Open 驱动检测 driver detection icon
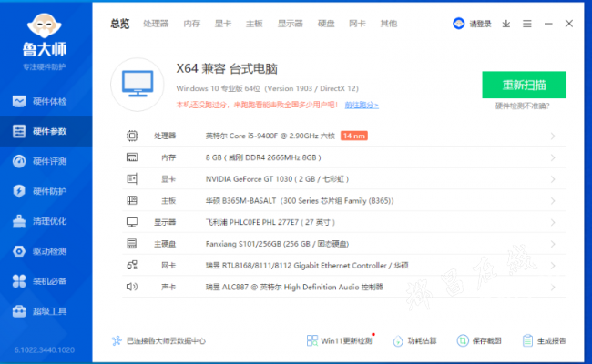The width and height of the screenshot is (592, 364). [19, 251]
